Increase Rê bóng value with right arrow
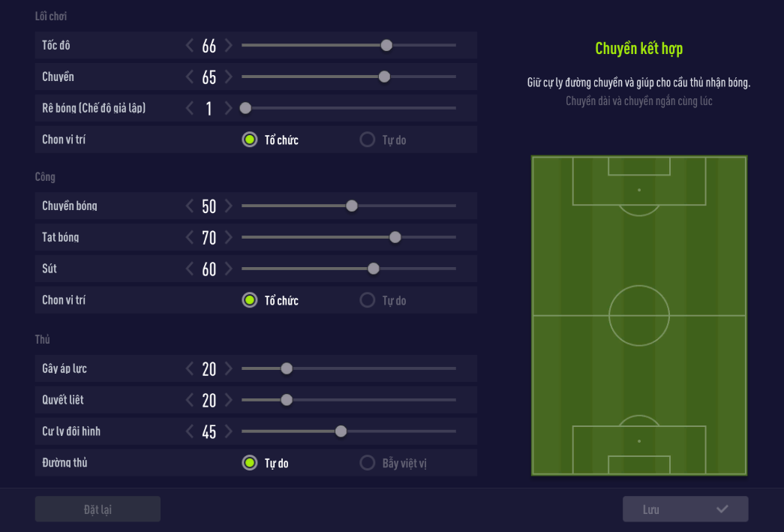 [229, 109]
